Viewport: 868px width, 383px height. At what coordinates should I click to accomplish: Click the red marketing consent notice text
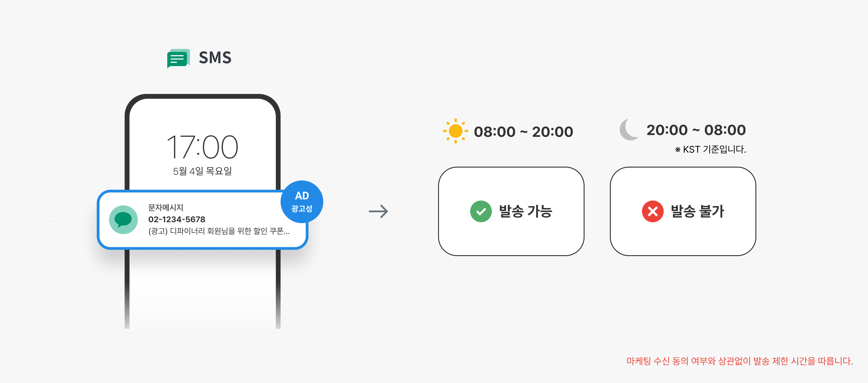click(740, 361)
